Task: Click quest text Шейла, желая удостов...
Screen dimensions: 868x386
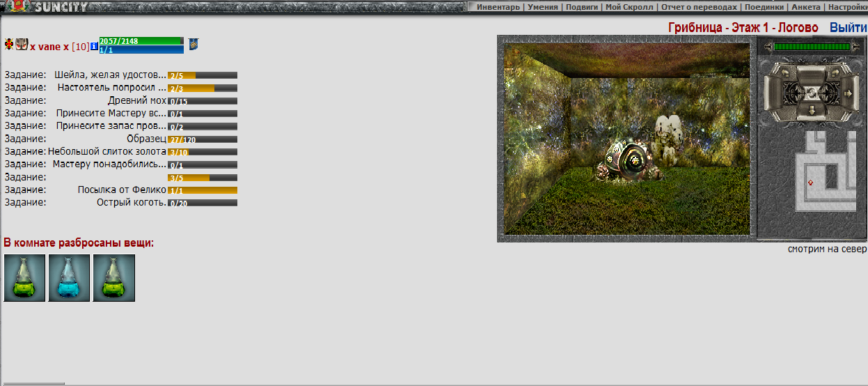Action: (110, 75)
